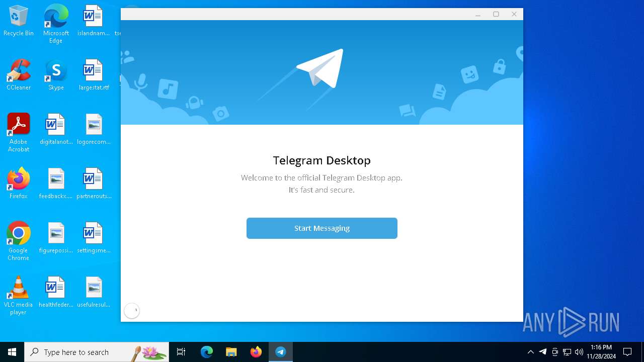
Task: Select the figurepossi... image file icon
Action: pyautogui.click(x=56, y=238)
